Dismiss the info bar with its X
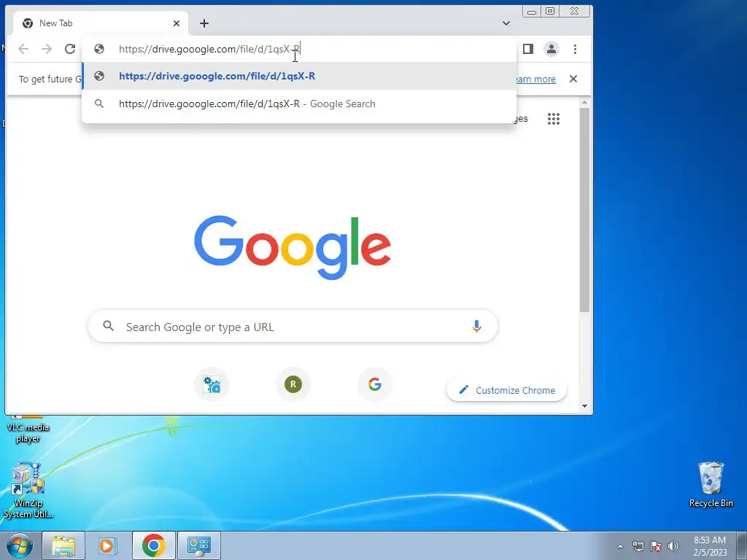 click(x=573, y=79)
